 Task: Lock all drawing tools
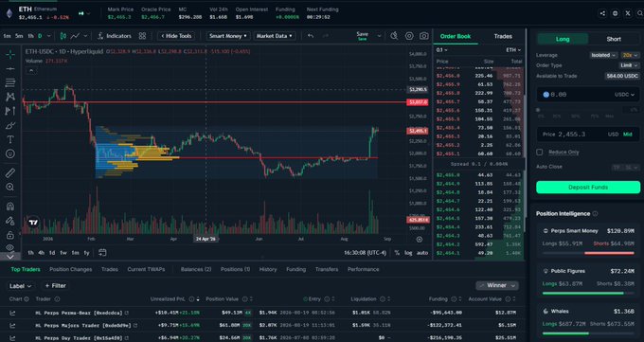(x=10, y=235)
